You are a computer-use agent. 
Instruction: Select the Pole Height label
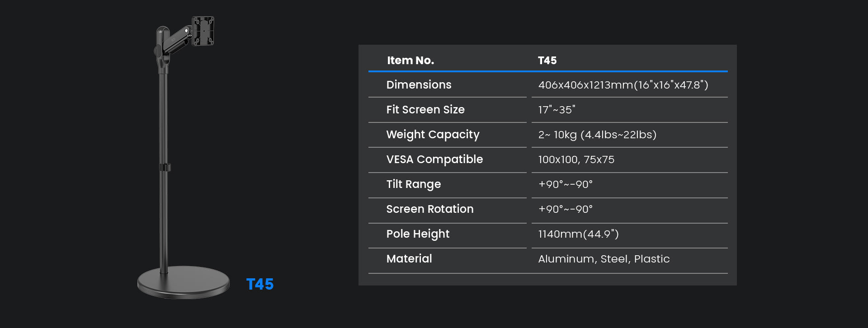pyautogui.click(x=418, y=234)
